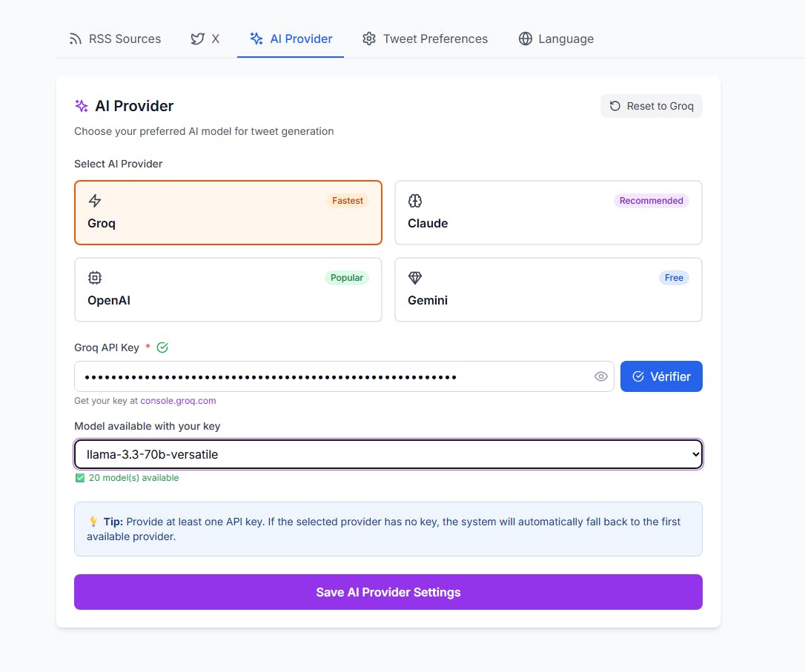
Task: Click the Groq lightning bolt icon
Action: point(95,201)
